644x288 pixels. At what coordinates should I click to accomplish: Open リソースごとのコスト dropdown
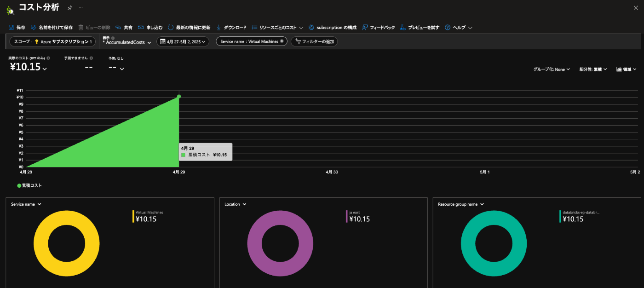(277, 28)
